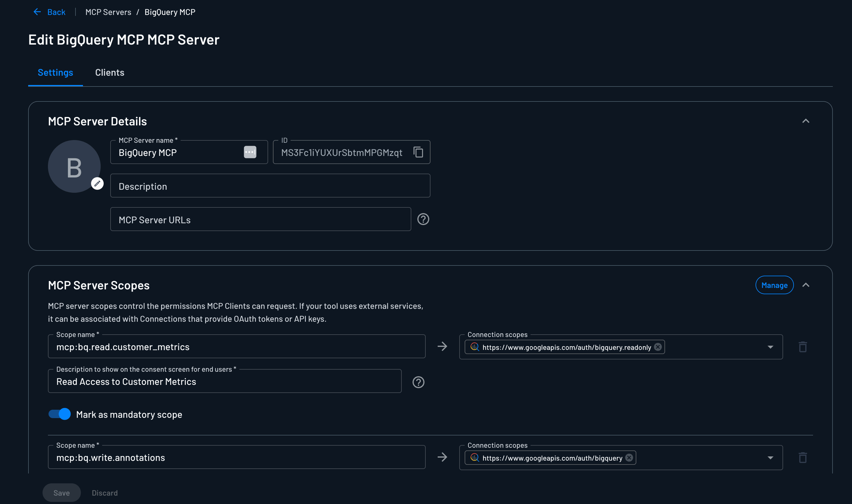Toggle Mark as mandatory scope switch
The width and height of the screenshot is (852, 504).
pyautogui.click(x=60, y=414)
